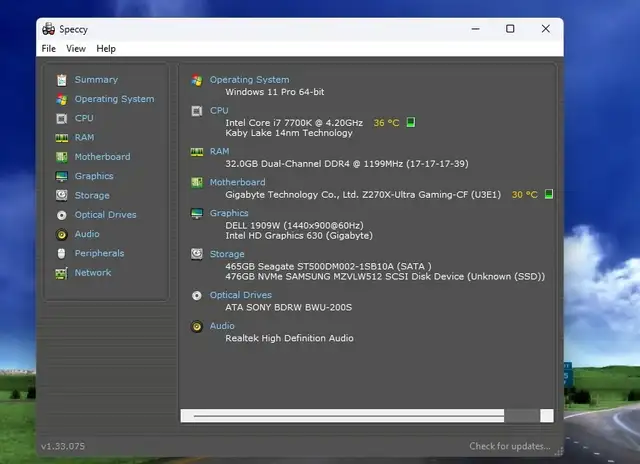The width and height of the screenshot is (640, 464).
Task: Click the Operating System Windows flag icon in the sidebar
Action: pos(62,99)
